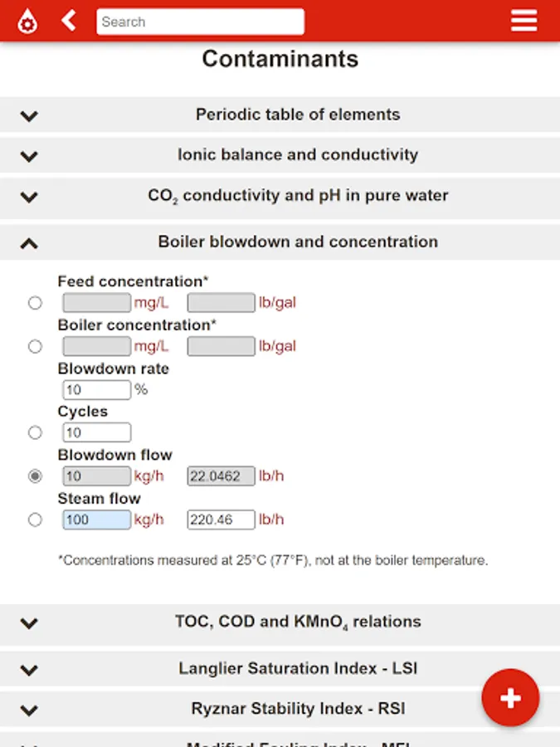
Task: Open the hamburger menu icon
Action: (523, 21)
